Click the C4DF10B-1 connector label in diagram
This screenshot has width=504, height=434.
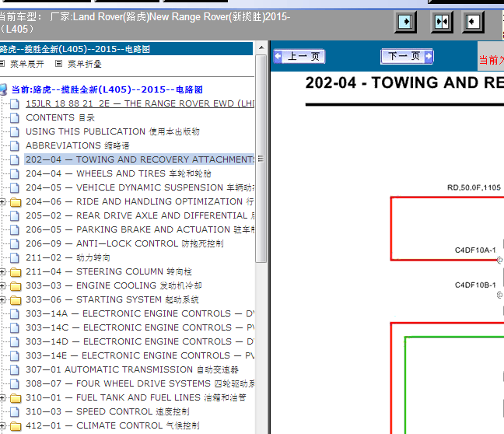tap(475, 285)
